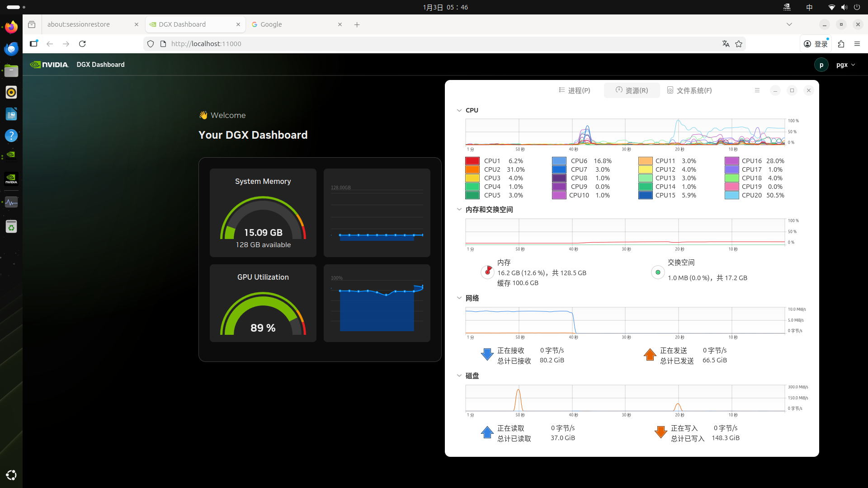868x488 pixels.
Task: Collapse the 网络 section
Action: pos(459,298)
